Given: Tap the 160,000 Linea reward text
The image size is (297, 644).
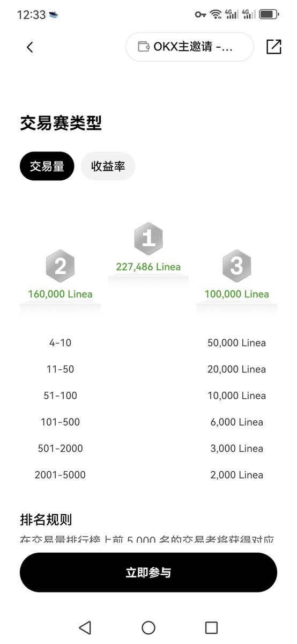Looking at the screenshot, I should [60, 294].
